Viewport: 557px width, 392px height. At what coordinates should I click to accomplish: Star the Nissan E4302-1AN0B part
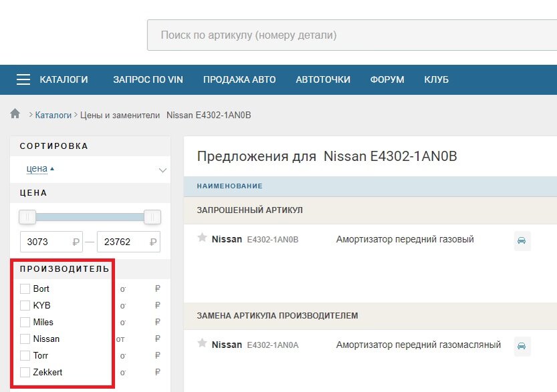[202, 238]
